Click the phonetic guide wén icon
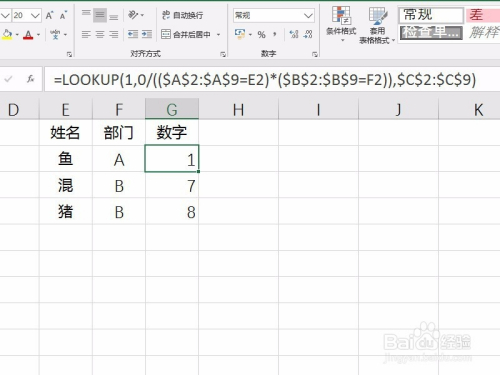The height and width of the screenshot is (375, 500). click(55, 34)
